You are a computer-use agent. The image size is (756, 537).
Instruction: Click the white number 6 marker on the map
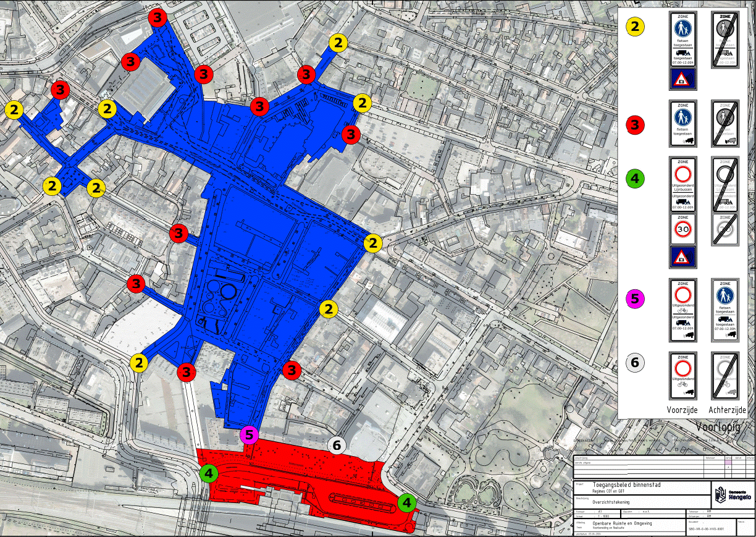tap(337, 444)
